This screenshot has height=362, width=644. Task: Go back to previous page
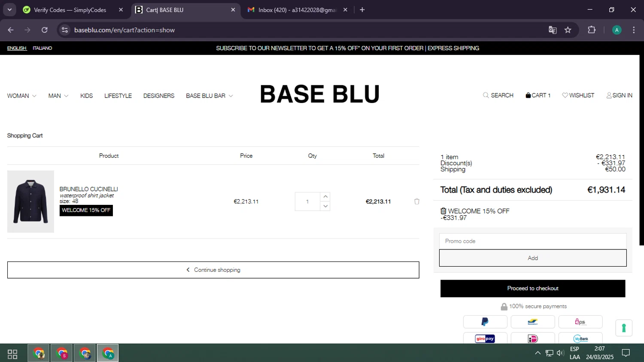point(11,30)
